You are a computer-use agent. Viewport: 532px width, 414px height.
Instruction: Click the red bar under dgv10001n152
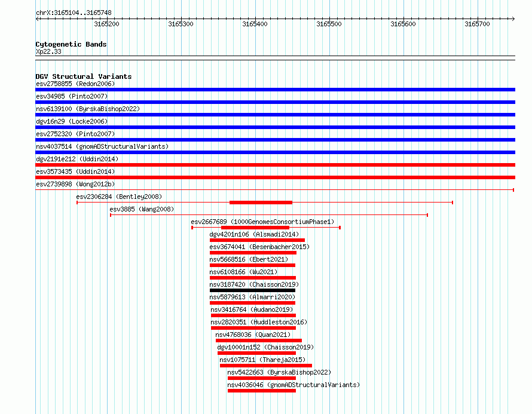pyautogui.click(x=256, y=353)
